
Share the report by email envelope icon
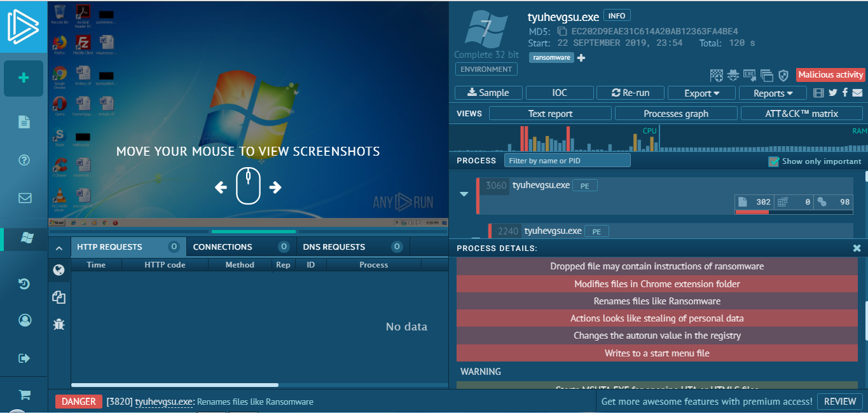pyautogui.click(x=857, y=93)
